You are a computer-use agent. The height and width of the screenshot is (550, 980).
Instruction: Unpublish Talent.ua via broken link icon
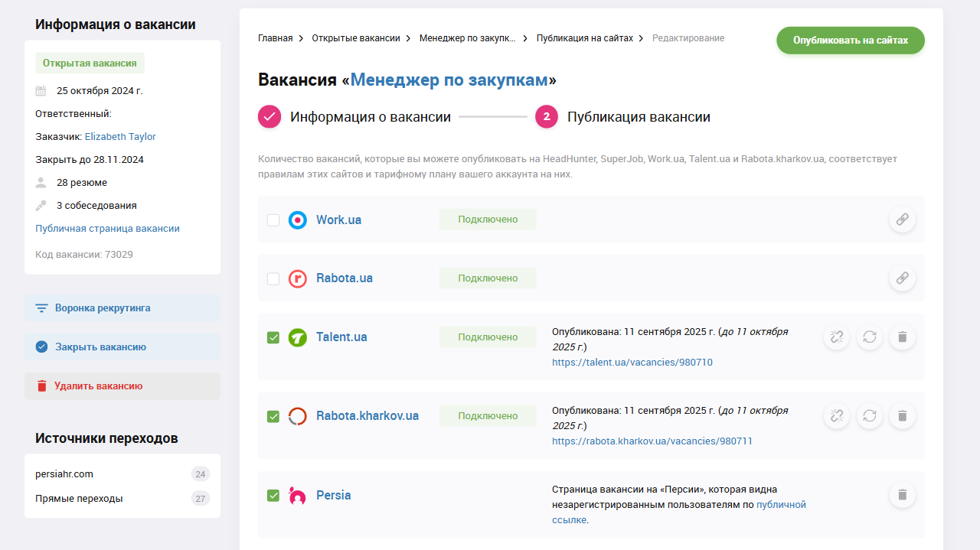[x=836, y=337]
